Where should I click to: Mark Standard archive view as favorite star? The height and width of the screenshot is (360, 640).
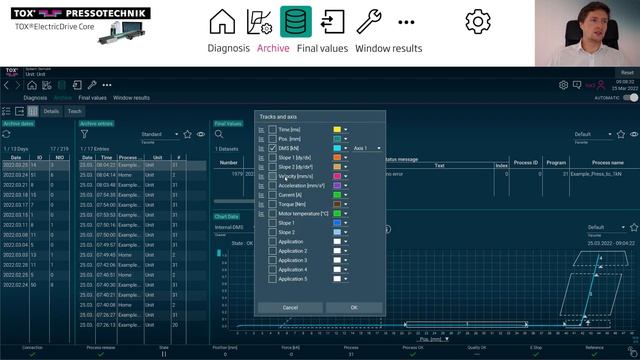pos(187,134)
